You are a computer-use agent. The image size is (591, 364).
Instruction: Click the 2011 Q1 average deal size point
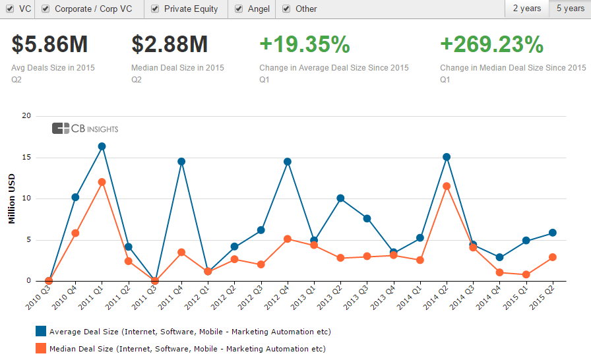pyautogui.click(x=102, y=146)
